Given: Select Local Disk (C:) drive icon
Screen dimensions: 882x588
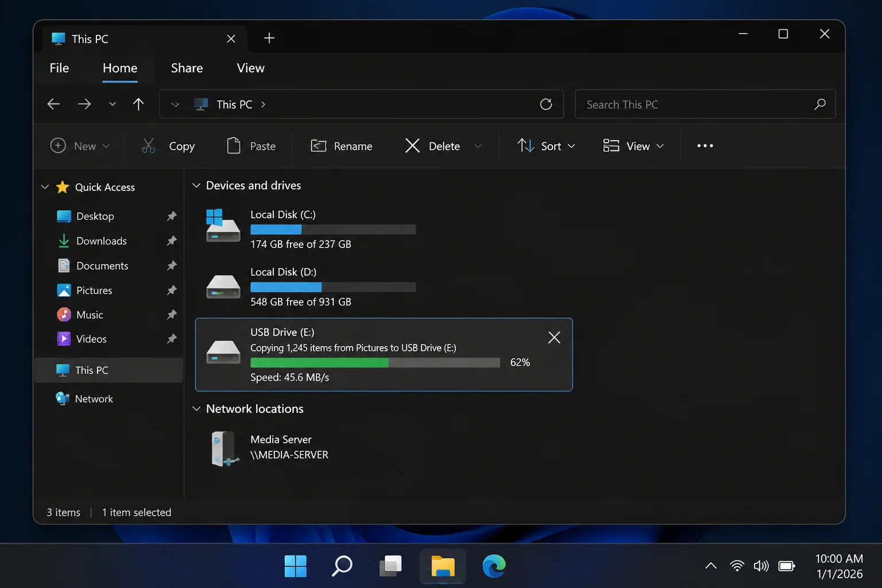Looking at the screenshot, I should 223,226.
